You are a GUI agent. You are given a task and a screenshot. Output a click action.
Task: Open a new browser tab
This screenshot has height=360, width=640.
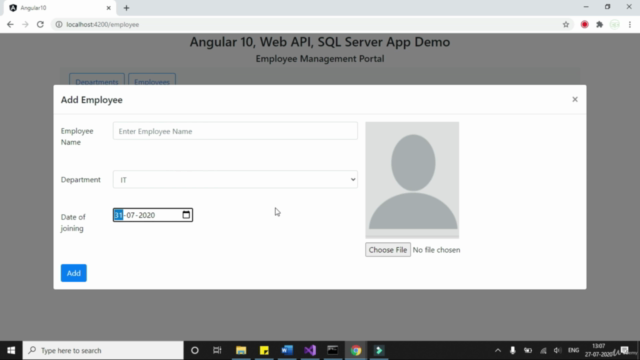pos(126,8)
